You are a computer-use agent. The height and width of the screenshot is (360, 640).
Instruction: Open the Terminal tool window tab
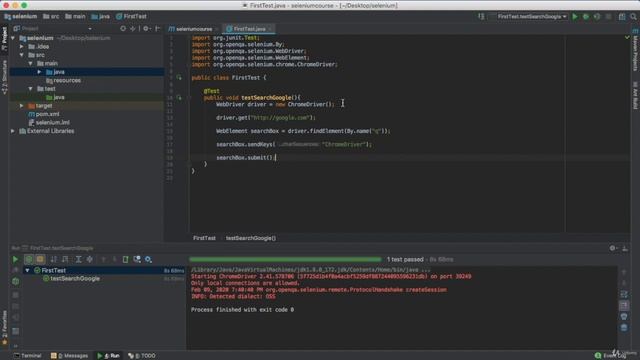(27, 356)
